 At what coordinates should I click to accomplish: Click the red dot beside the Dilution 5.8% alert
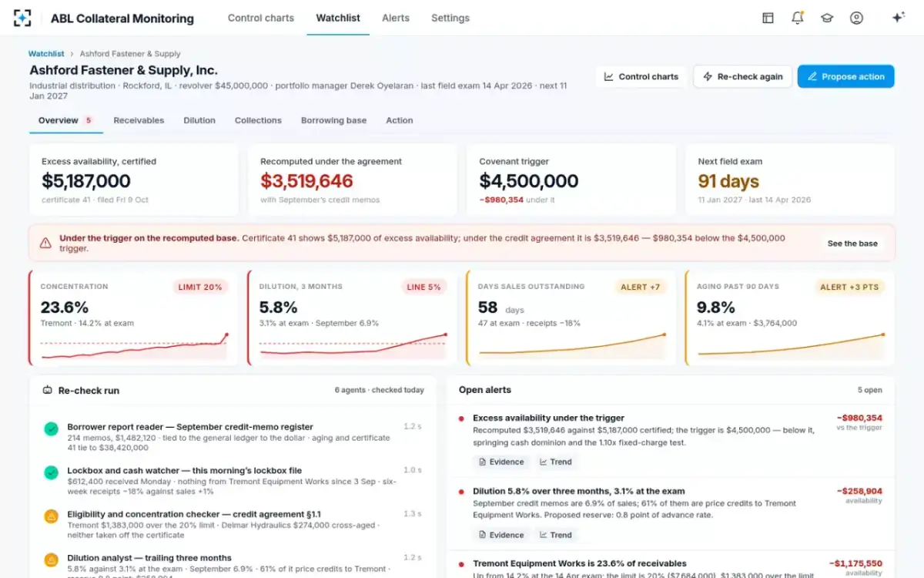(x=461, y=492)
